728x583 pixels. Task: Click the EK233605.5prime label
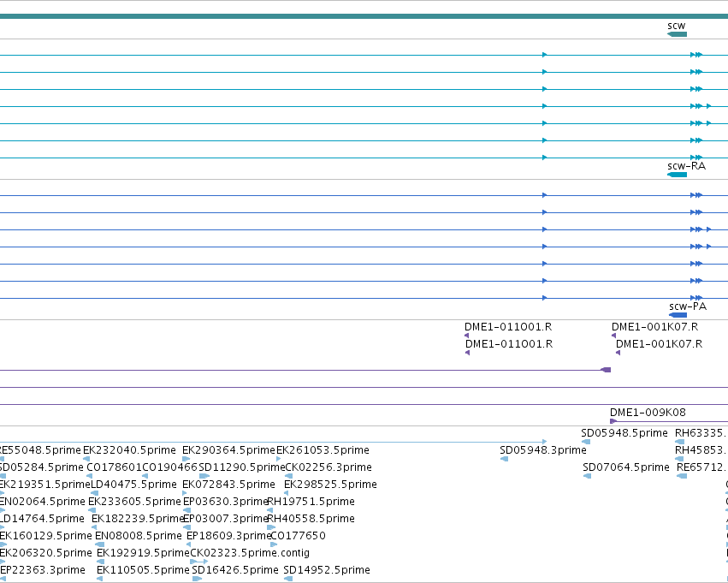[x=134, y=502]
